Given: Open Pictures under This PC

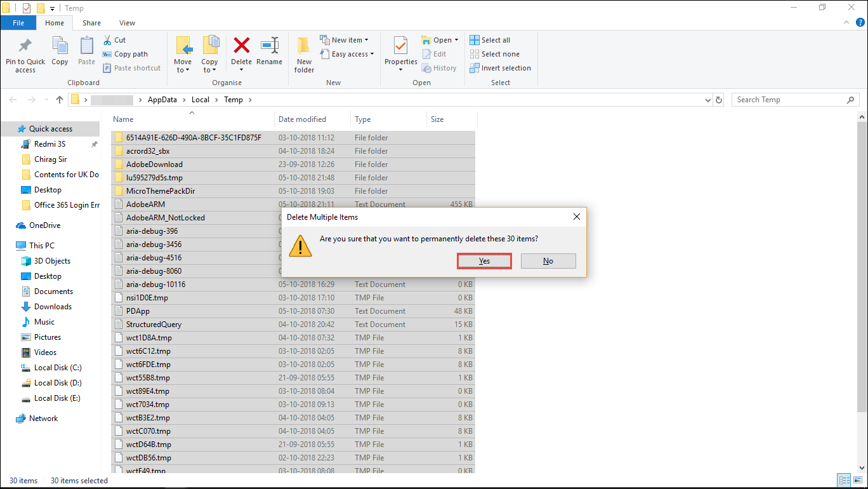Looking at the screenshot, I should pos(48,337).
